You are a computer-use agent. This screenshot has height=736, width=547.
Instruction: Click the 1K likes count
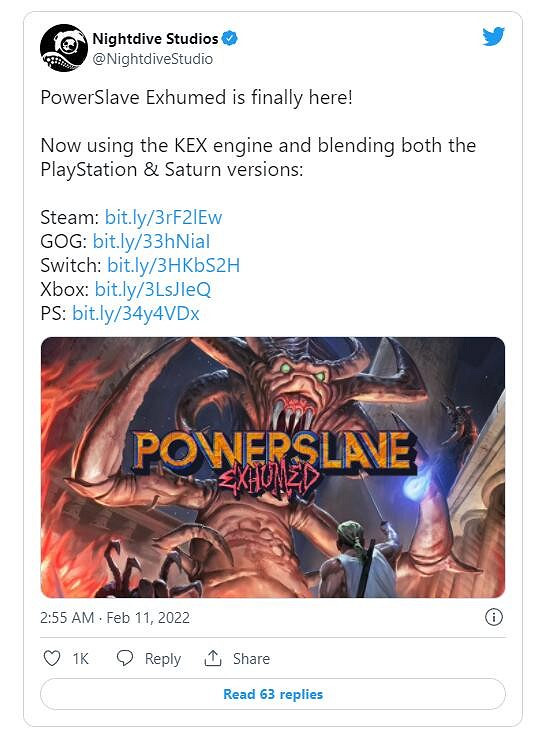point(81,659)
